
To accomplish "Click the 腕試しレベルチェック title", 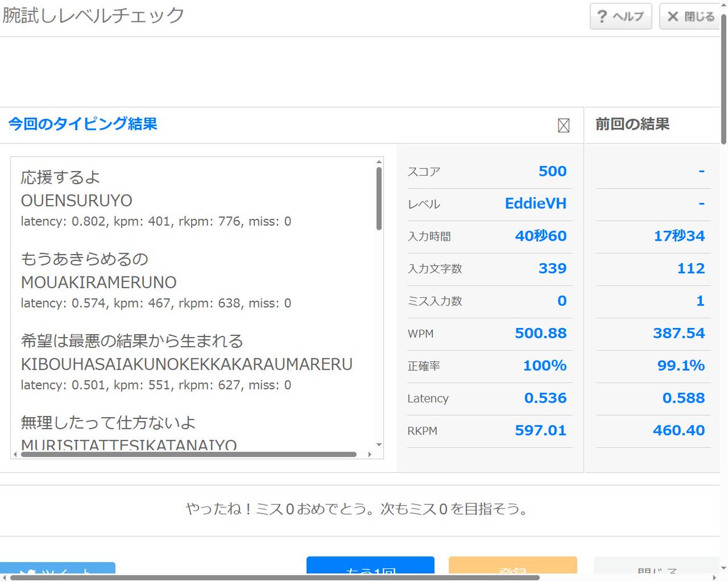I will (x=93, y=15).
